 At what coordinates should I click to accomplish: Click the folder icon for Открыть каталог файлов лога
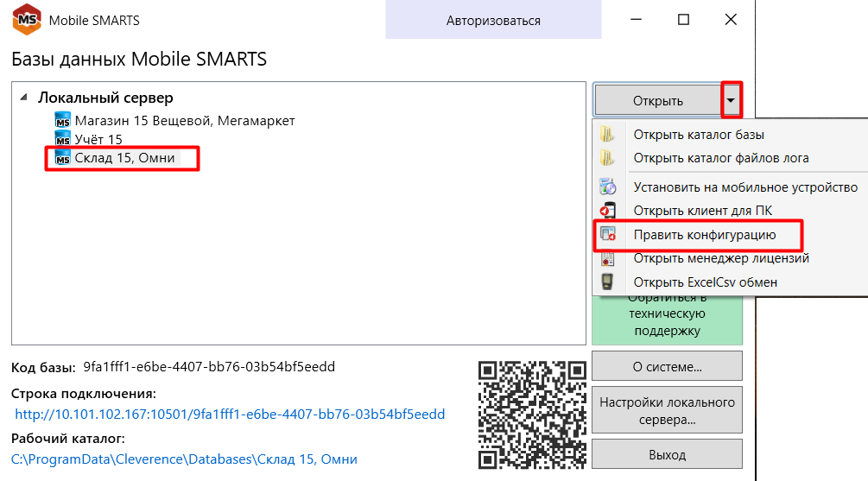coord(607,158)
